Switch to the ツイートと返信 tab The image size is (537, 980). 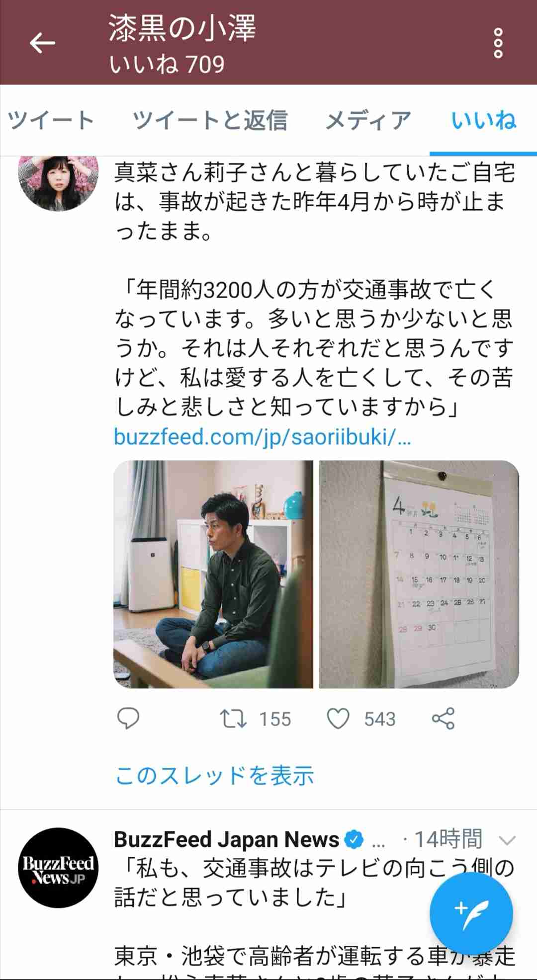coord(210,120)
